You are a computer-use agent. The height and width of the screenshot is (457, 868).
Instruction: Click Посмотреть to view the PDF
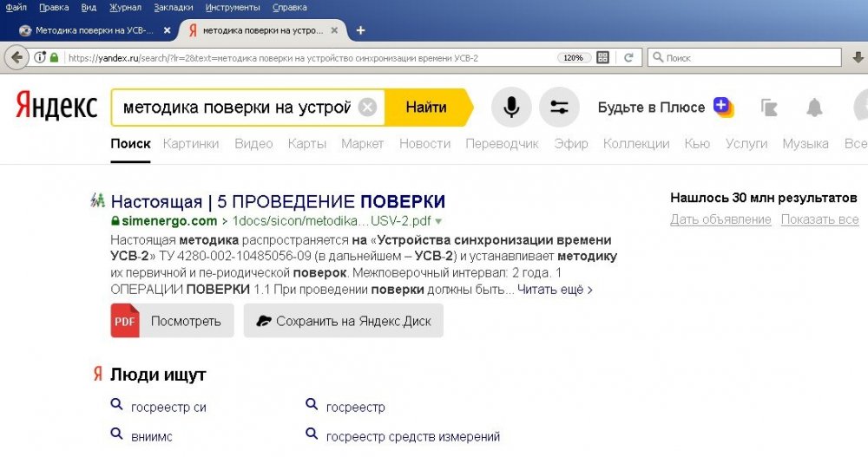172,320
